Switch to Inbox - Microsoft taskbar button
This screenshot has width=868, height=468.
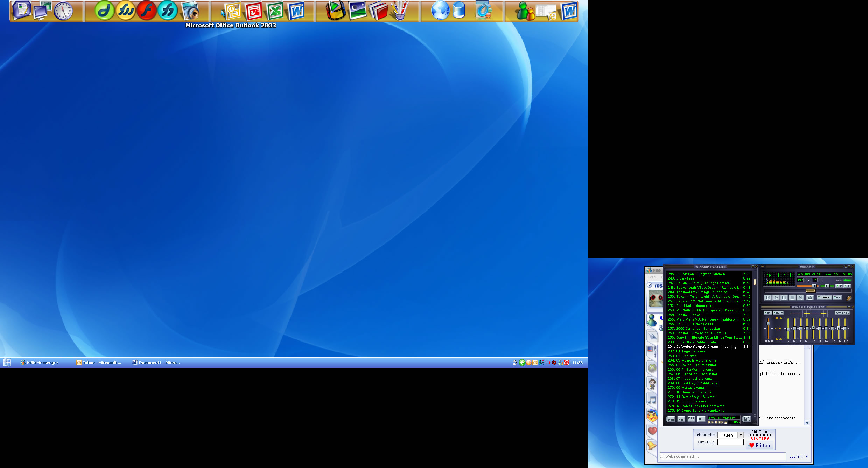pyautogui.click(x=99, y=363)
